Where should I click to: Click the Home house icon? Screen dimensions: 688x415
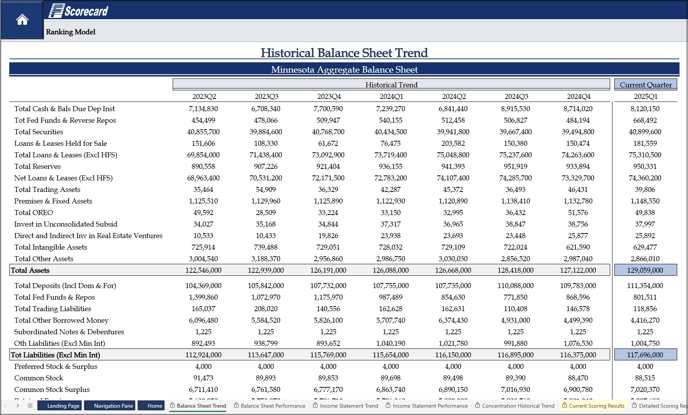pos(22,20)
